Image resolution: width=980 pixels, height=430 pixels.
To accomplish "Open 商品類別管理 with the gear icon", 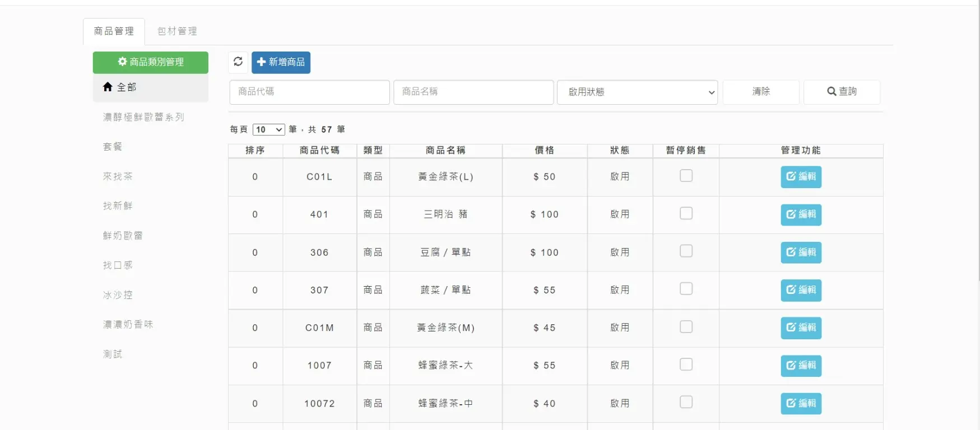I will pyautogui.click(x=151, y=62).
